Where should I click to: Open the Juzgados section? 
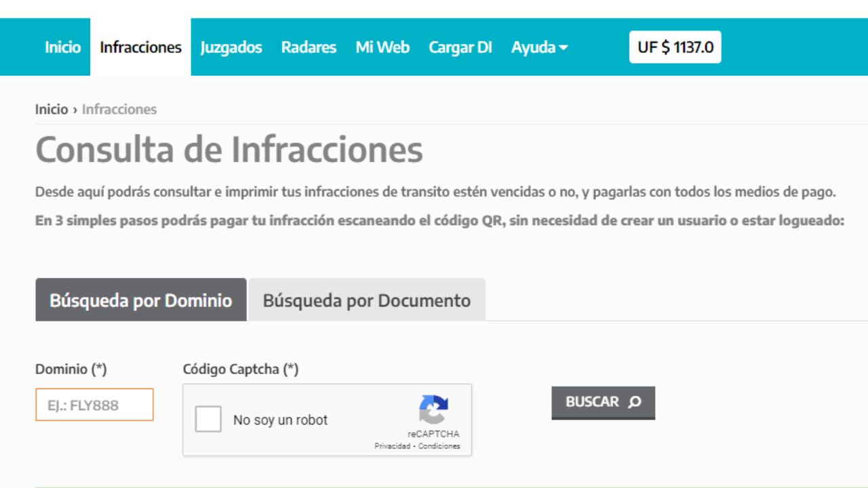pyautogui.click(x=231, y=47)
